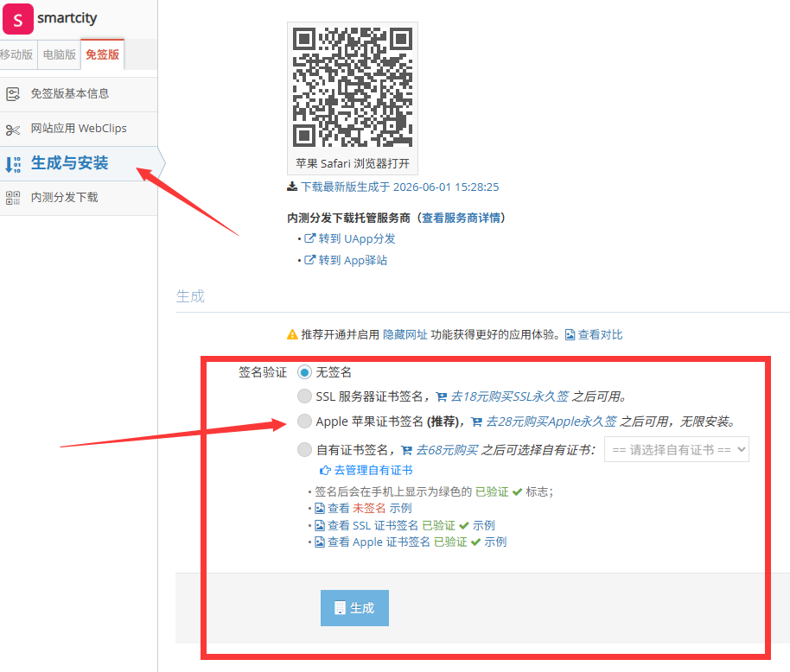Open 下载最新版生成于 2026-06-01 link
This screenshot has width=790, height=672.
pyautogui.click(x=400, y=187)
